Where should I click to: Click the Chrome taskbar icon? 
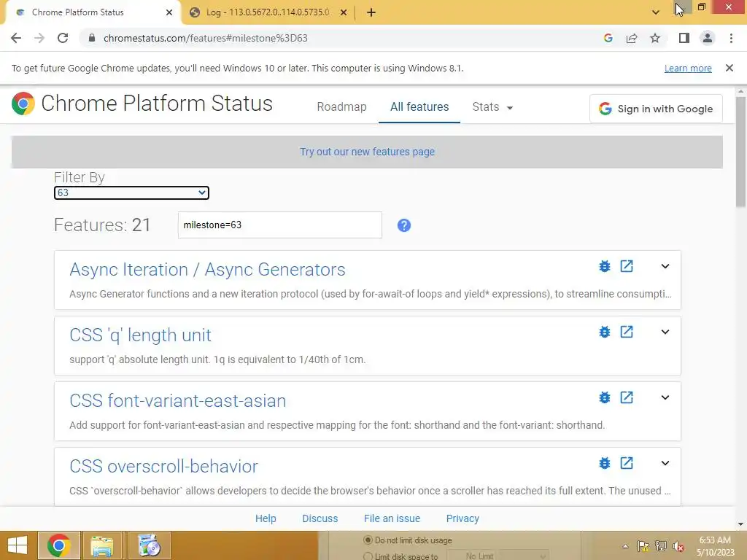(x=59, y=545)
